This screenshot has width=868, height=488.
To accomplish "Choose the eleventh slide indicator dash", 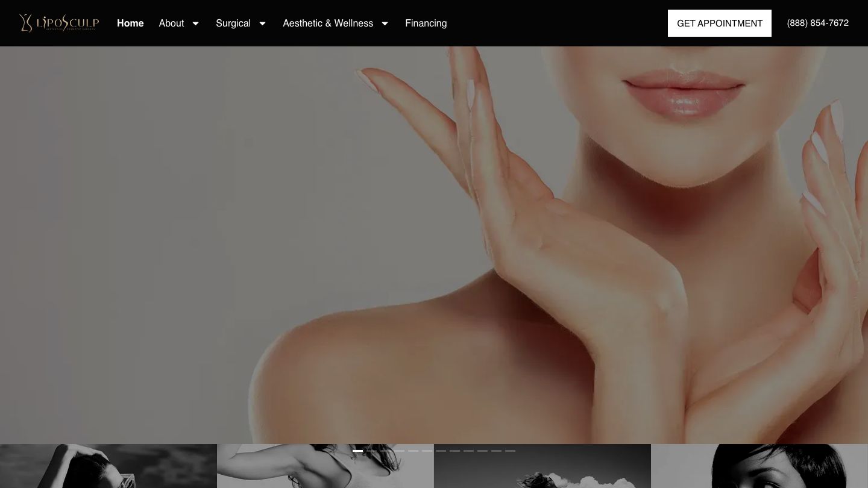I will tap(496, 451).
